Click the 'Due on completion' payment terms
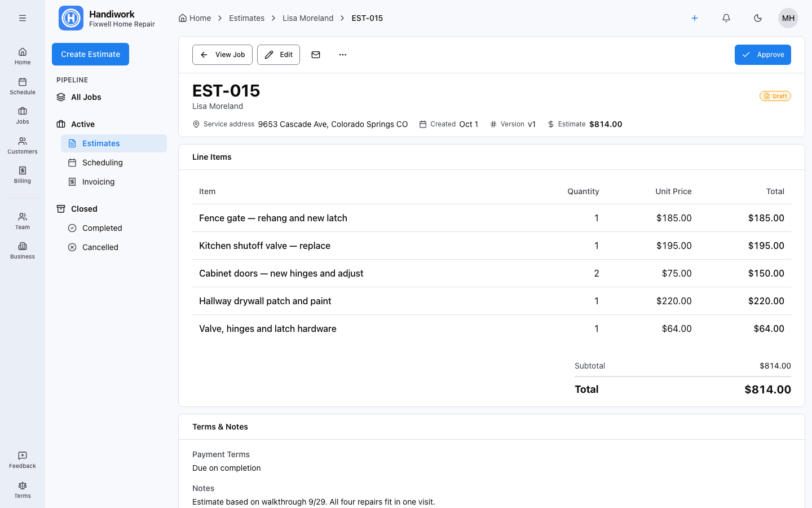 (227, 468)
